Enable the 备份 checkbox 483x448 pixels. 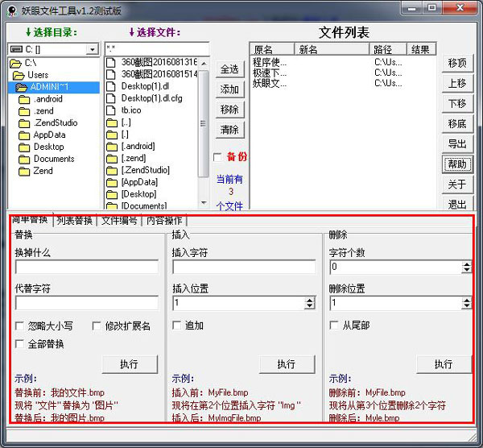[x=218, y=157]
